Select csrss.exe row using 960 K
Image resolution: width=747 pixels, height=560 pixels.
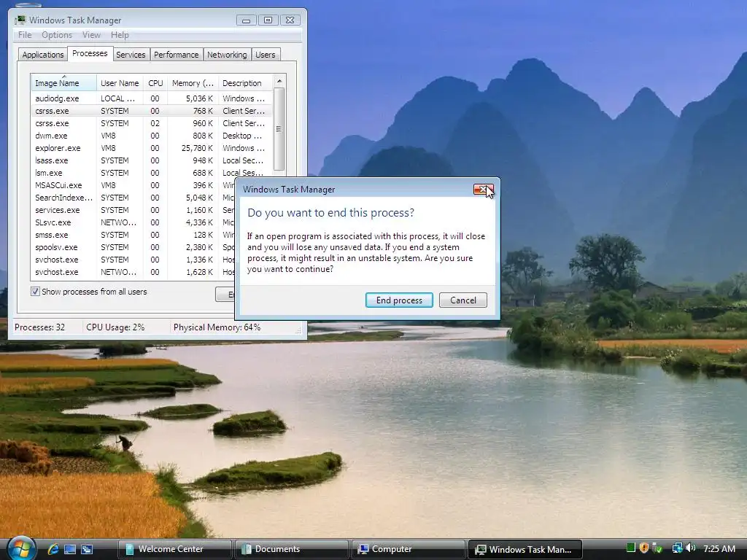(x=152, y=123)
